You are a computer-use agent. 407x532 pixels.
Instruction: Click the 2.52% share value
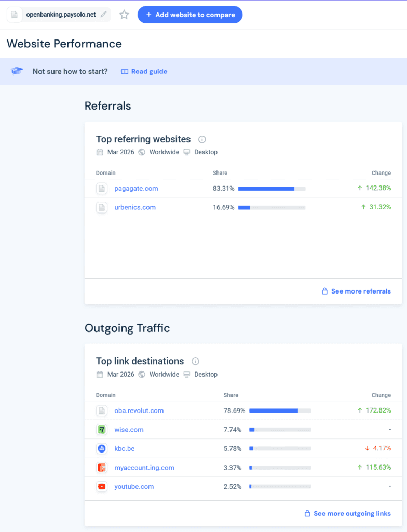coord(233,486)
